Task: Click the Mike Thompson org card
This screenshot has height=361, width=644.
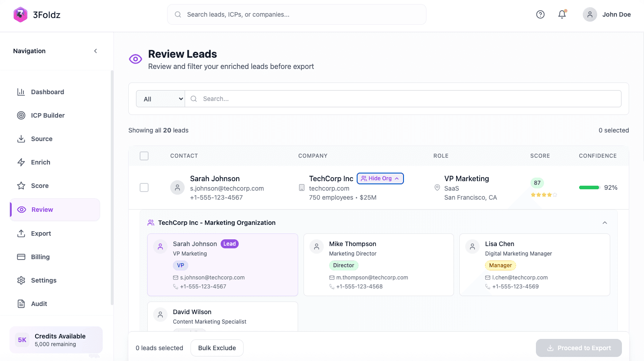Action: (x=379, y=265)
